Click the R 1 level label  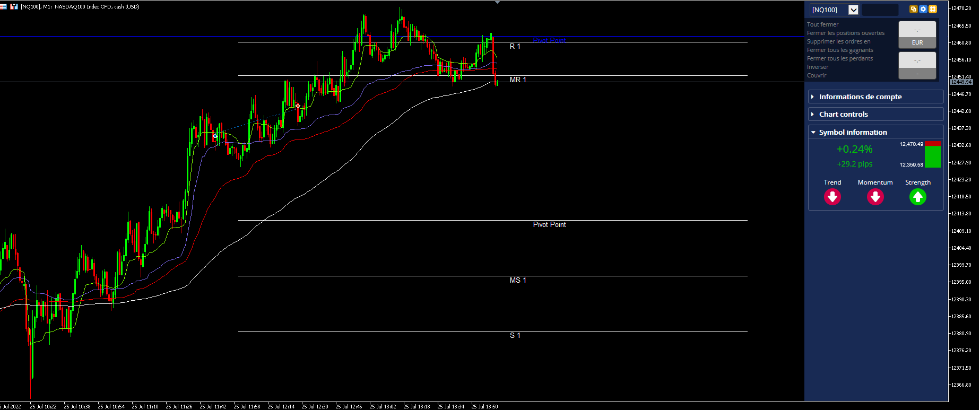coord(515,46)
